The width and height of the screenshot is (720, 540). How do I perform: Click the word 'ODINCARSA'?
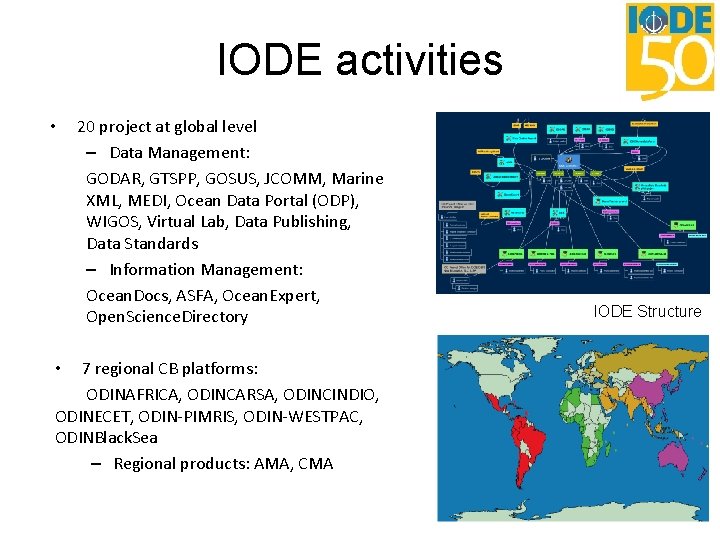pyautogui.click(x=230, y=395)
